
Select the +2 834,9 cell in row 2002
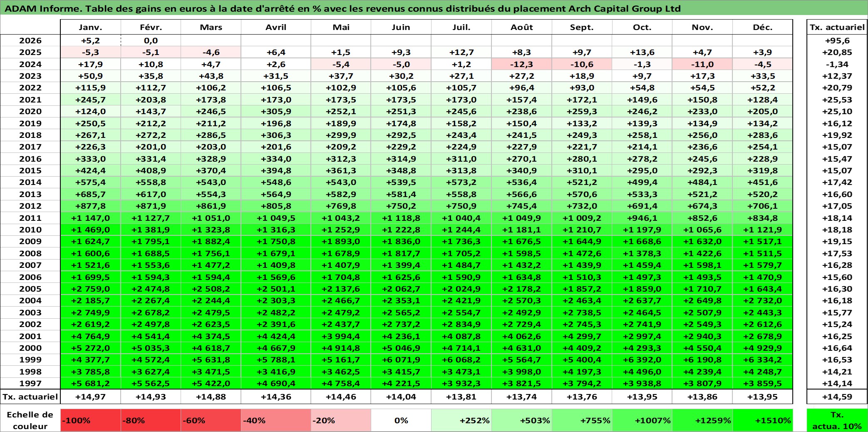(461, 324)
